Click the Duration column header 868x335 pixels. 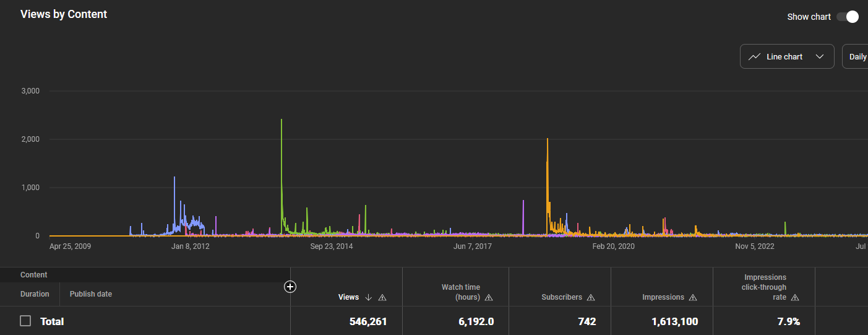pyautogui.click(x=35, y=294)
